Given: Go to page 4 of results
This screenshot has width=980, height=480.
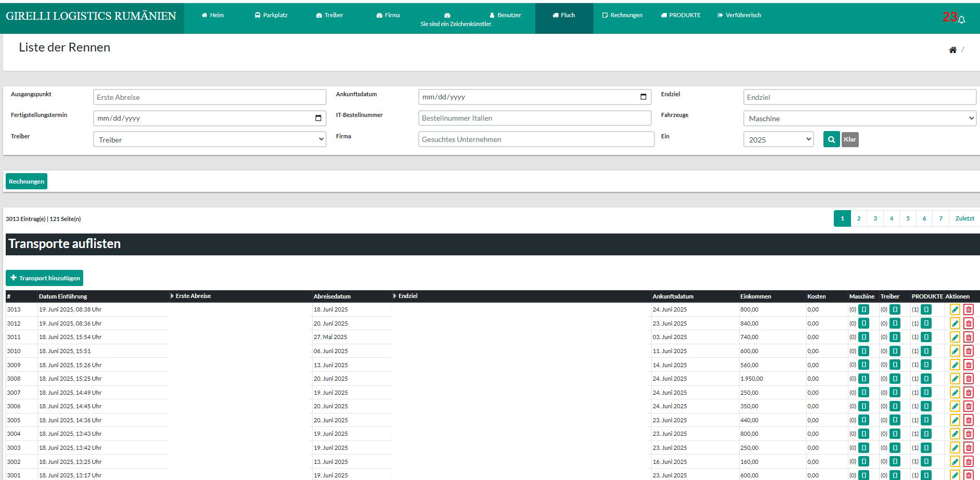Looking at the screenshot, I should pyautogui.click(x=891, y=218).
